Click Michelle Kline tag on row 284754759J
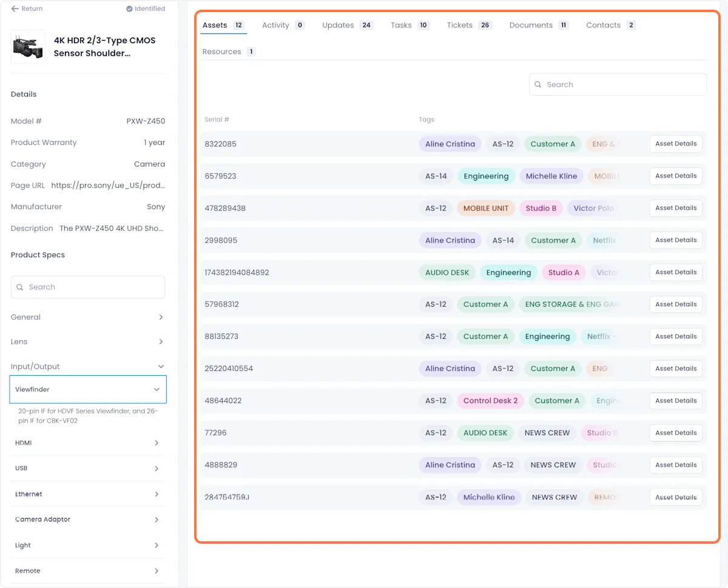 489,498
